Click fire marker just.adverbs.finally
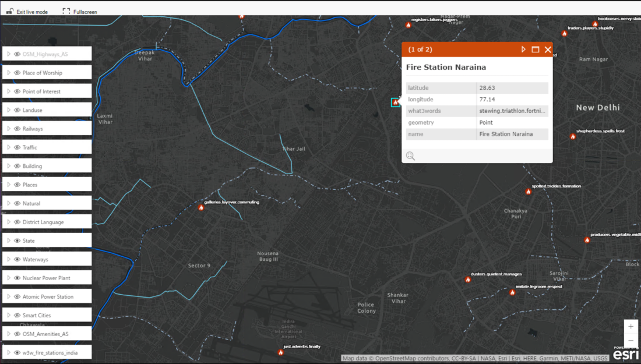The image size is (641, 364). 280,352
